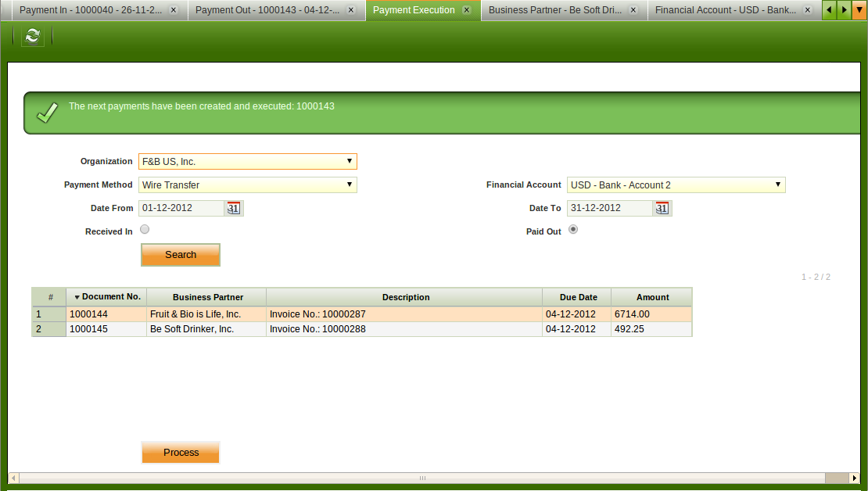The height and width of the screenshot is (491, 868).
Task: Open the tab list dropdown menu
Action: 859,10
